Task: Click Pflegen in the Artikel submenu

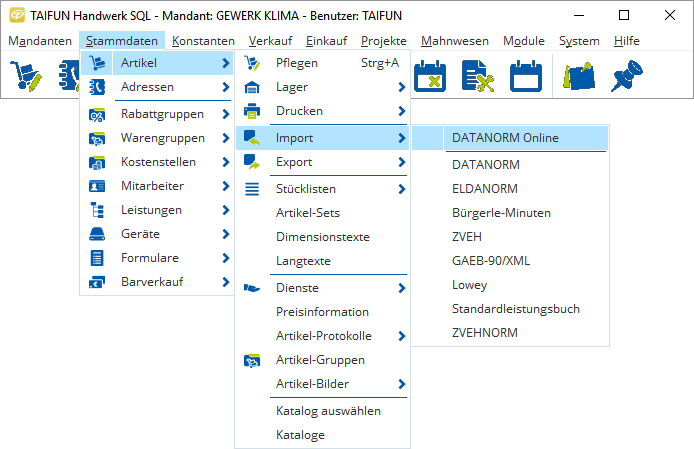Action: (x=297, y=63)
